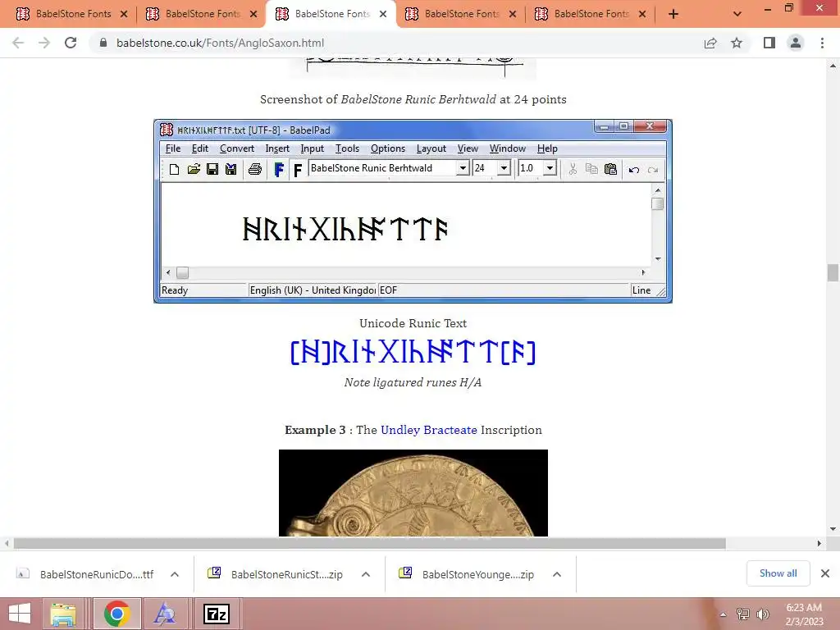The image size is (840, 630).
Task: Click BabelPad Open folder icon
Action: pos(194,169)
